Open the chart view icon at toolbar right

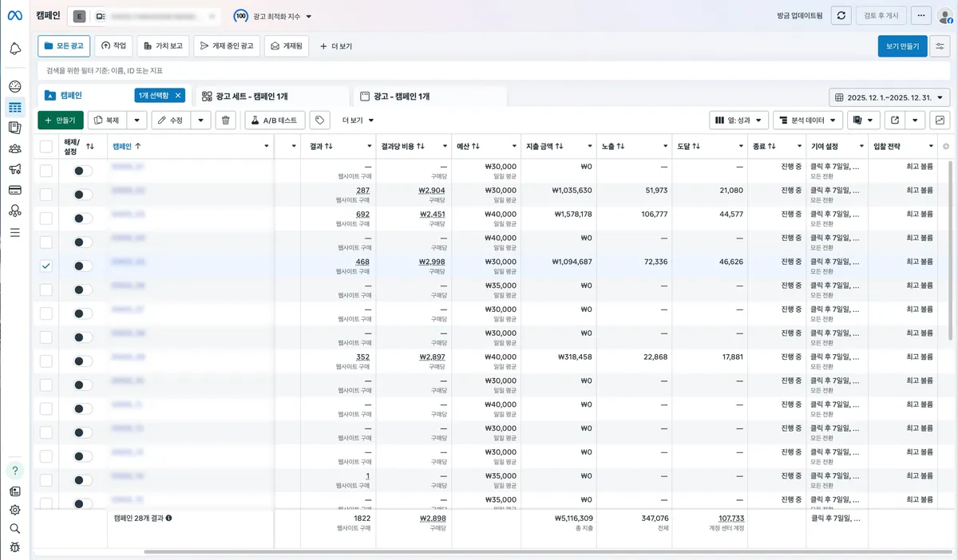(x=940, y=120)
